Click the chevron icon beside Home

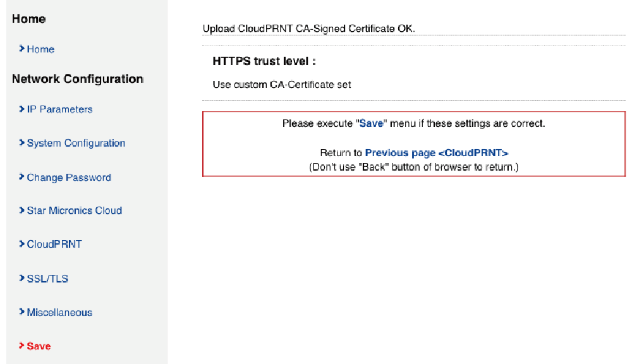21,49
